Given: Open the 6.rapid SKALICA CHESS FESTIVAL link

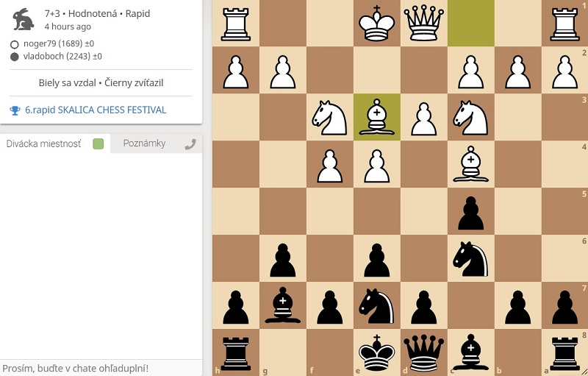Looking at the screenshot, I should pos(96,110).
